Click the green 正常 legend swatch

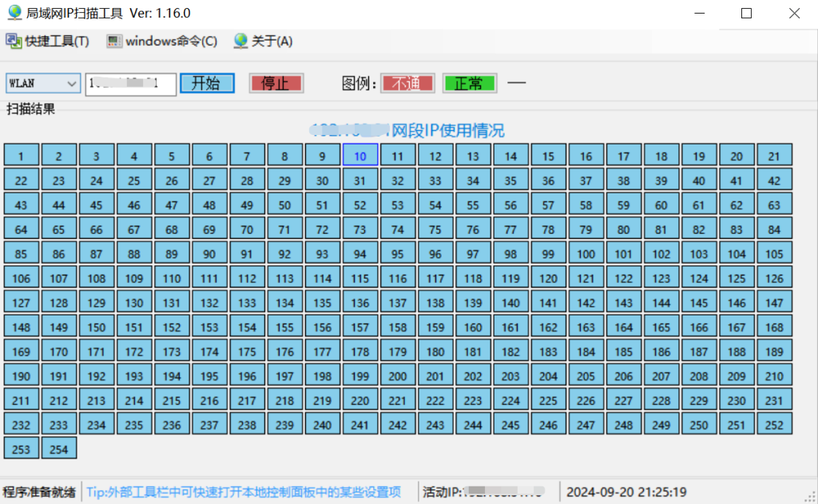pyautogui.click(x=470, y=84)
